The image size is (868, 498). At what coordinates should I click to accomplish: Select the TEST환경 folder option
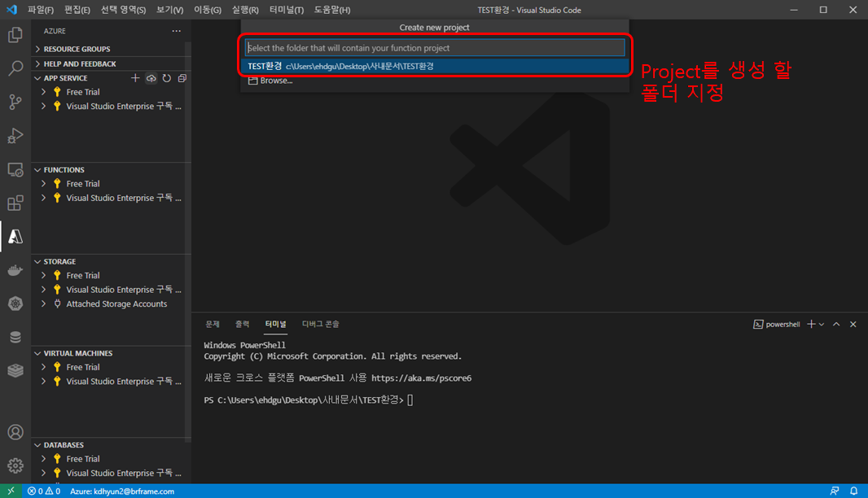(x=435, y=66)
